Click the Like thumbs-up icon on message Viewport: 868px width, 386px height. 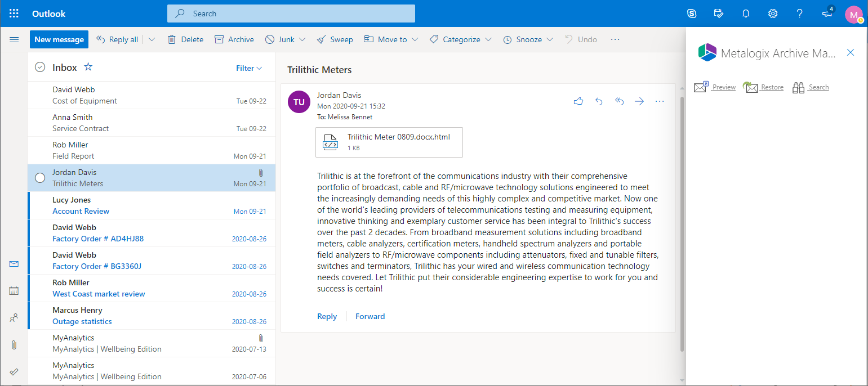coord(578,101)
